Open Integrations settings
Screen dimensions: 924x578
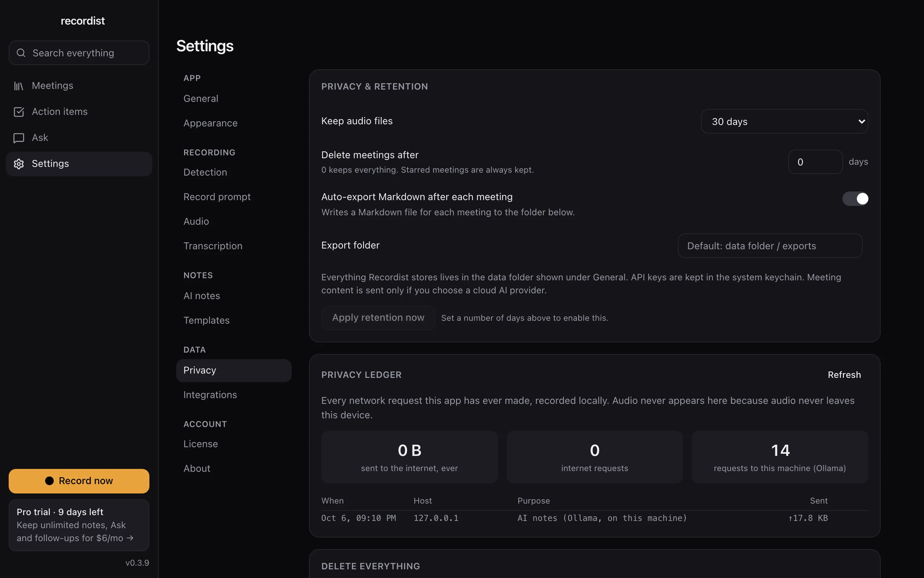(x=234, y=395)
